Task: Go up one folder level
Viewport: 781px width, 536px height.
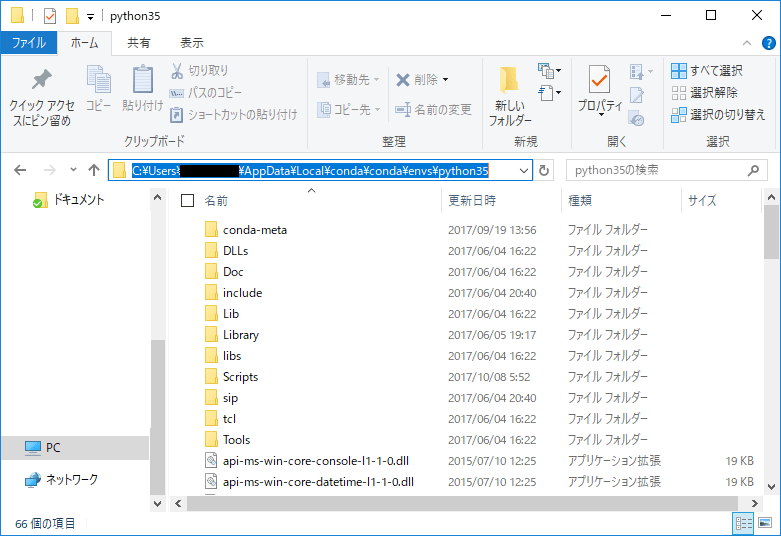Action: pyautogui.click(x=94, y=170)
